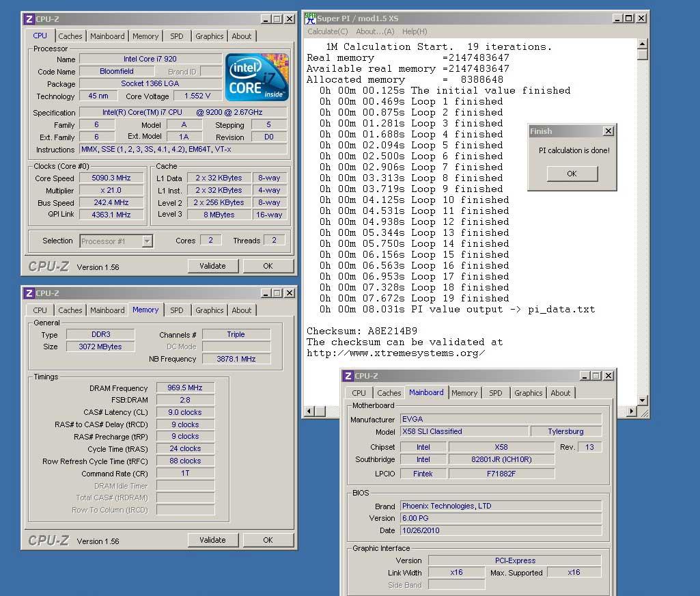Minimize the Mainboard CPU-Z window
Viewport: 700px width, 596px height.
pos(585,376)
